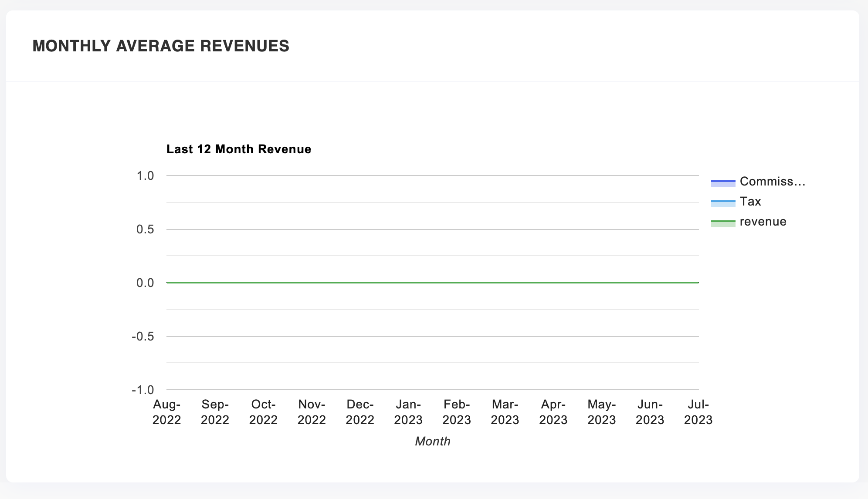Click the Commission legend color swatch
Viewport: 868px width, 499px height.
[723, 183]
